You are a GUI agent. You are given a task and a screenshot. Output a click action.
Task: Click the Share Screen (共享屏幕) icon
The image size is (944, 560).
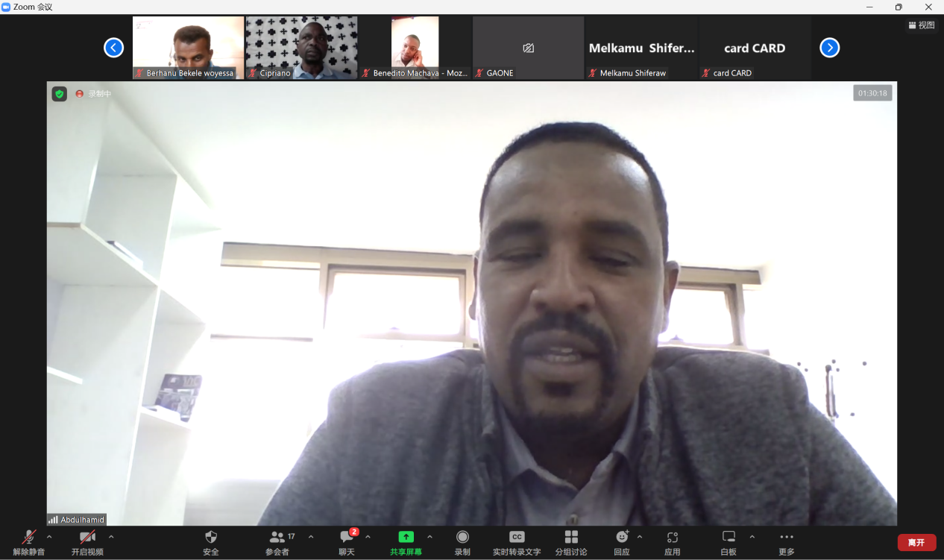click(x=406, y=538)
